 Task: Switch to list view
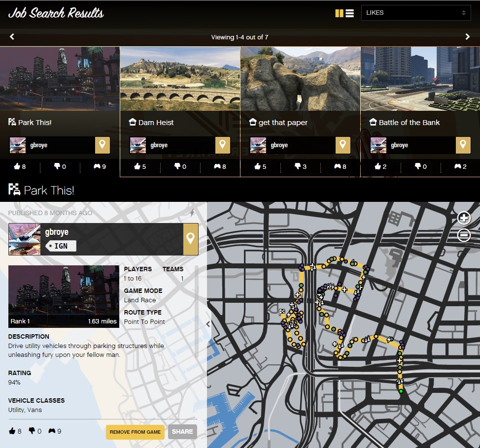tap(349, 13)
